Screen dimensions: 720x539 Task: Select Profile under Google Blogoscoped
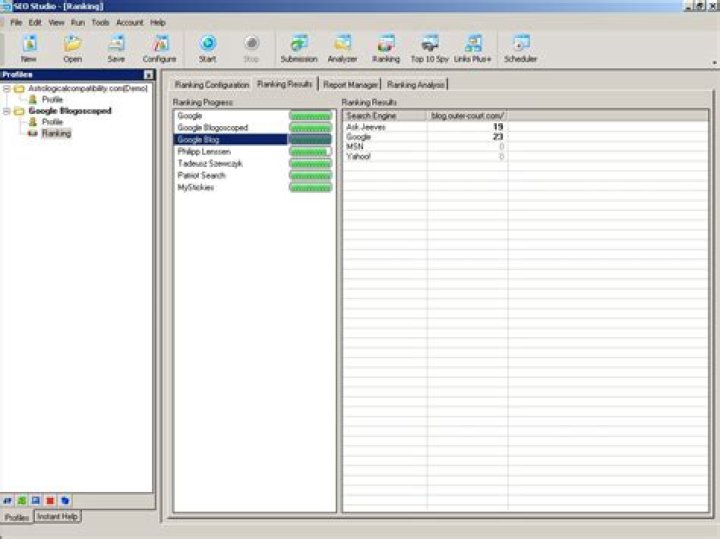coord(52,122)
